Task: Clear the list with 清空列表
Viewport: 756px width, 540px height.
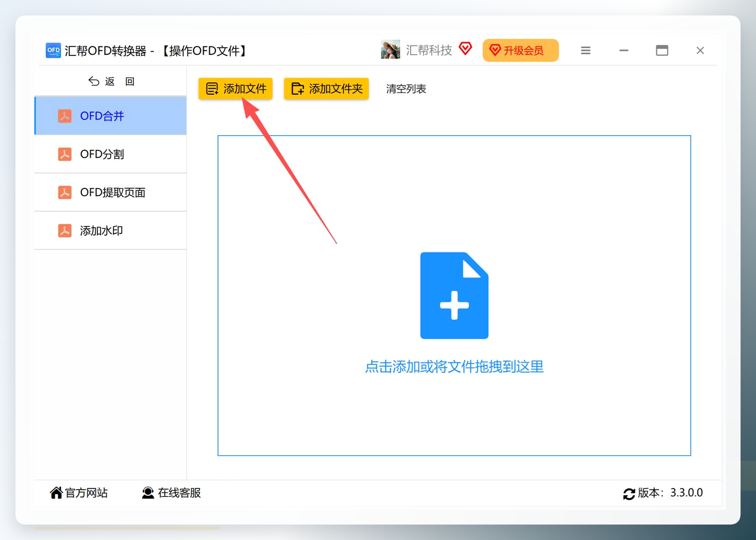Action: [406, 89]
